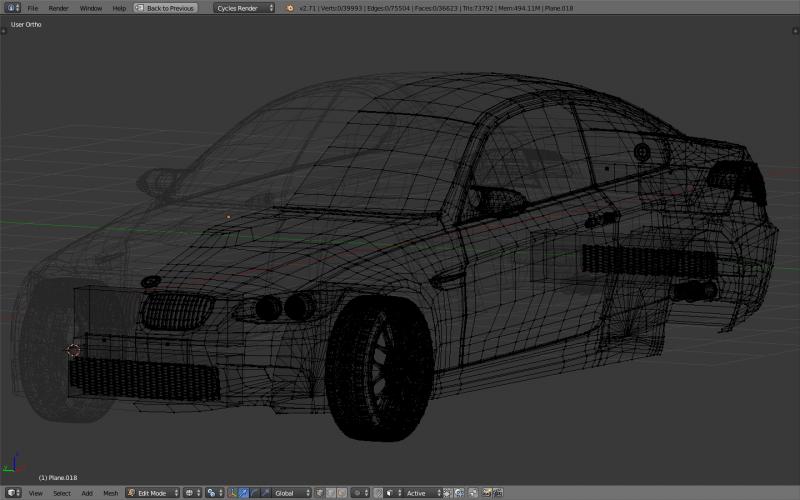
Task: Switch to face select mode
Action: click(342, 493)
